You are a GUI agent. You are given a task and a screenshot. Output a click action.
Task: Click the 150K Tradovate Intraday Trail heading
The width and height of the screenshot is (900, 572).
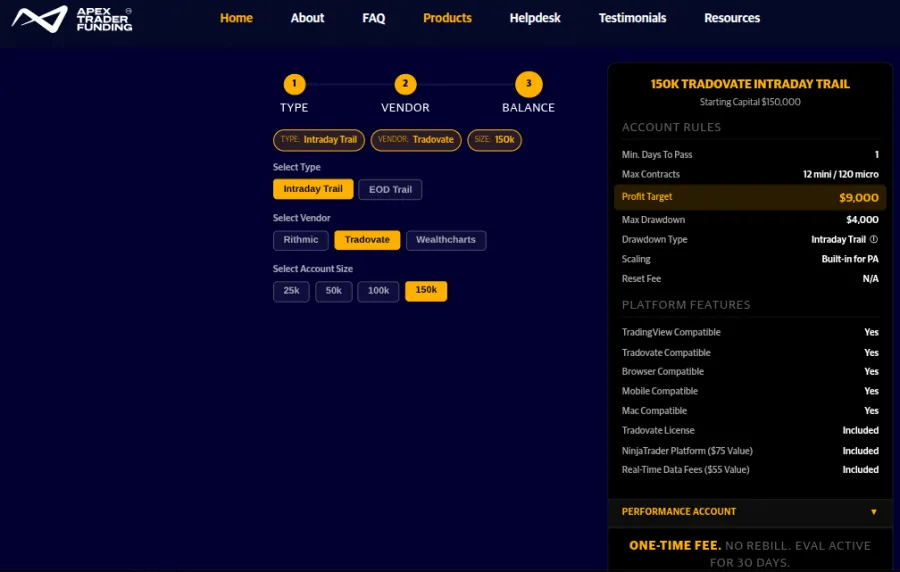click(x=750, y=84)
